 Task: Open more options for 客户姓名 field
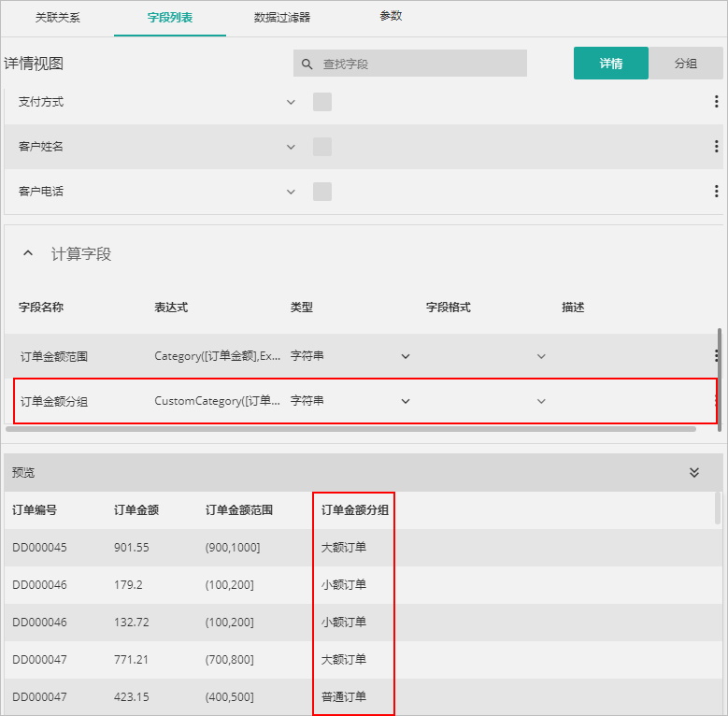(716, 147)
